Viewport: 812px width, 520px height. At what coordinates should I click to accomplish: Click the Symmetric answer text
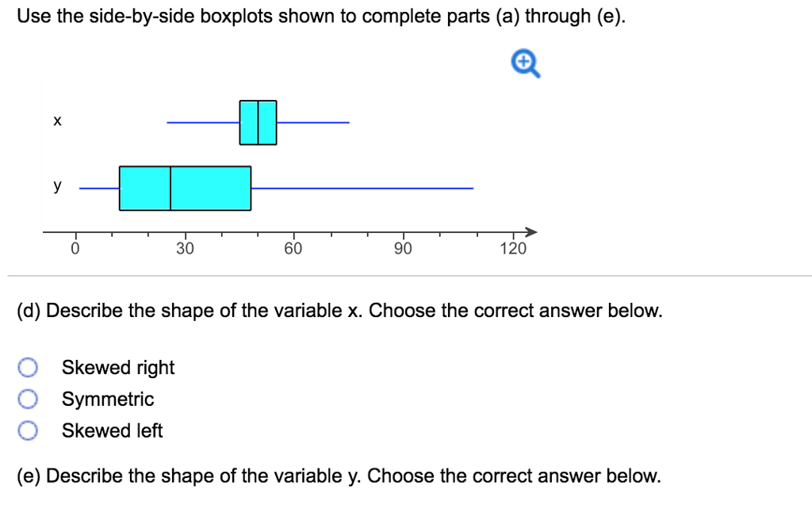(107, 399)
